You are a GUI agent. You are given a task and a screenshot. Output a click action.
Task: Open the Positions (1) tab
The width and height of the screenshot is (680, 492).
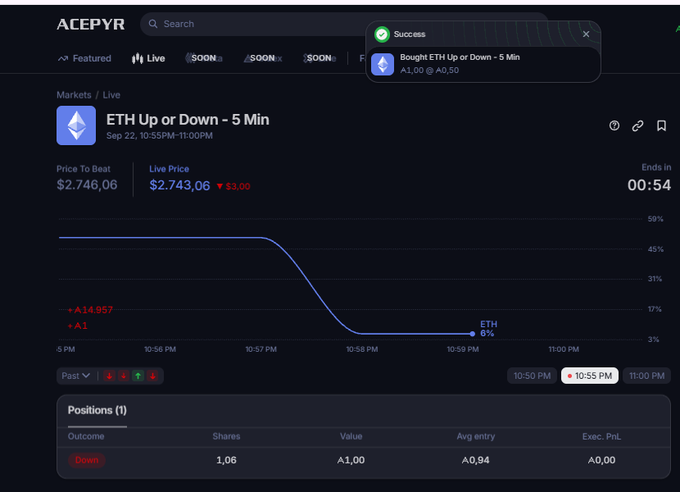[97, 410]
